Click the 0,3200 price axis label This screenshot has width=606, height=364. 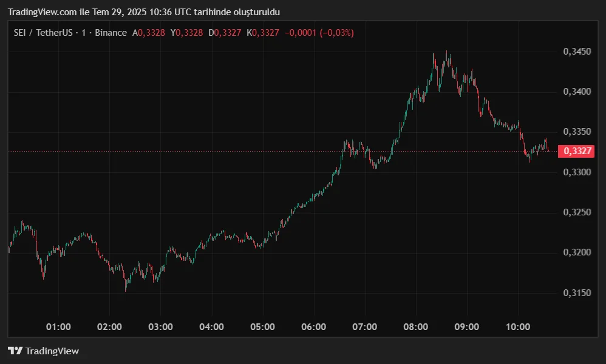pyautogui.click(x=577, y=252)
